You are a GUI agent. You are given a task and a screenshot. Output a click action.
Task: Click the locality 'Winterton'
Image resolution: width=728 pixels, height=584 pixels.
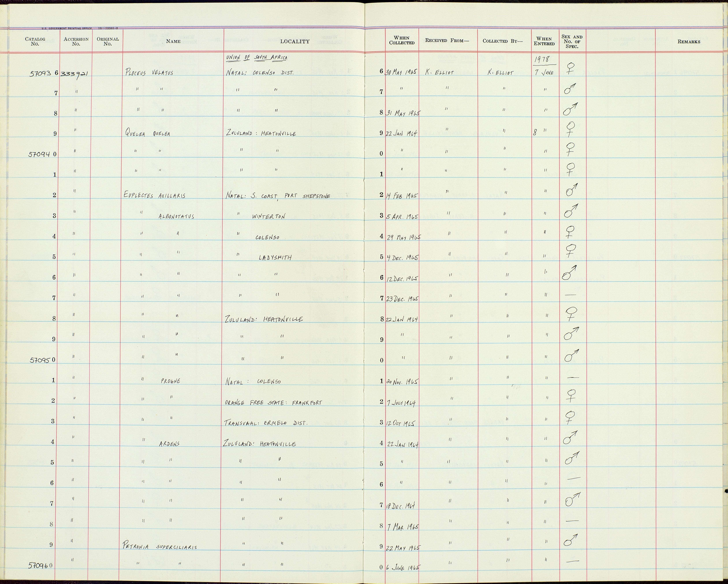(x=269, y=216)
